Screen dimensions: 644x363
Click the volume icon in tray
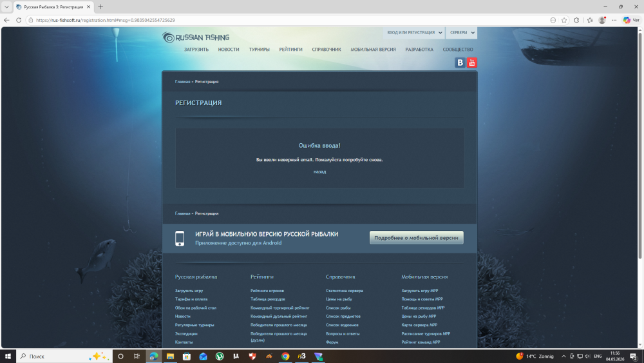[588, 356]
